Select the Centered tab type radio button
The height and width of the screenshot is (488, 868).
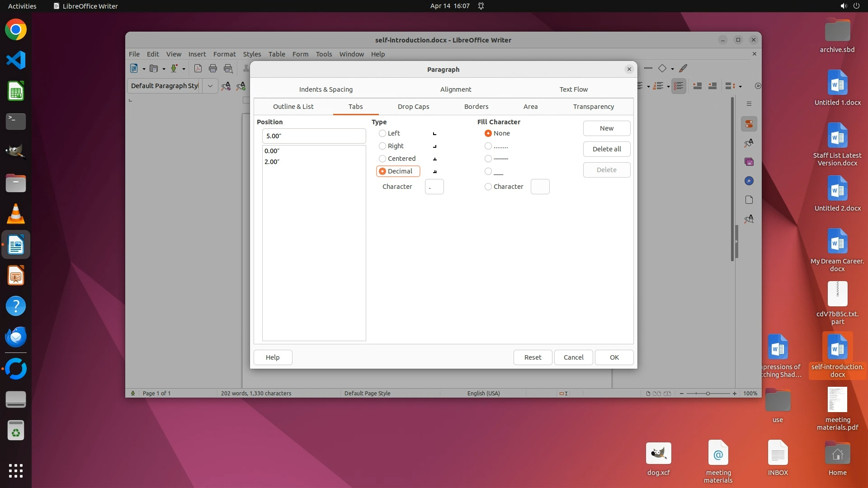(x=382, y=159)
